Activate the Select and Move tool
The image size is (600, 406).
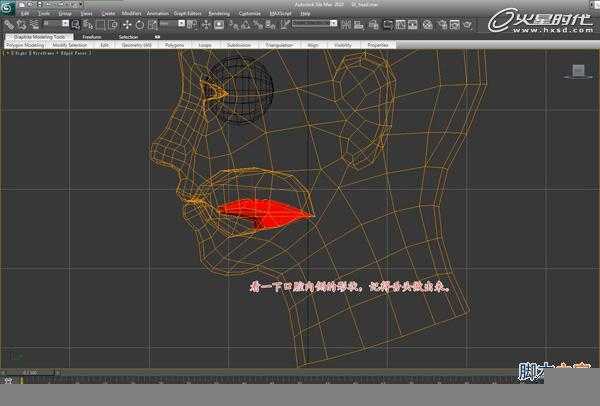(x=127, y=25)
